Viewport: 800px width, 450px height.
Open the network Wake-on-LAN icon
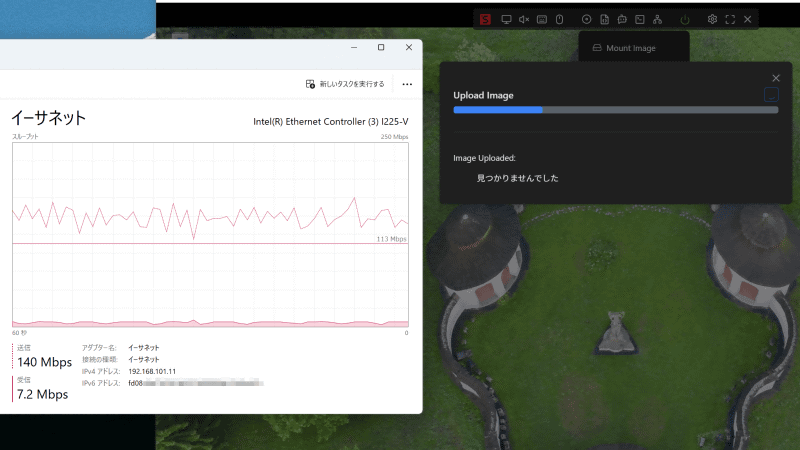point(658,19)
